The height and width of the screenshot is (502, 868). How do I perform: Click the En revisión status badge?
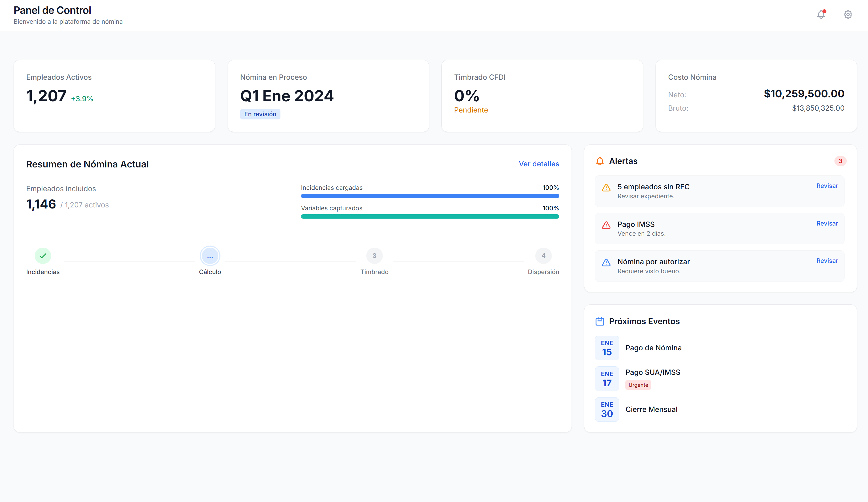260,114
